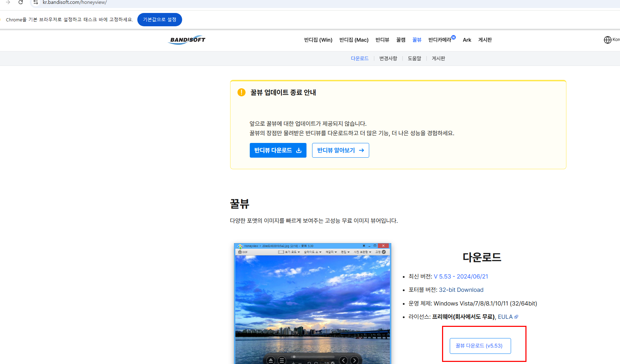This screenshot has height=364, width=620.
Task: Click the 반디뷰 알아보기 button
Action: (x=340, y=150)
